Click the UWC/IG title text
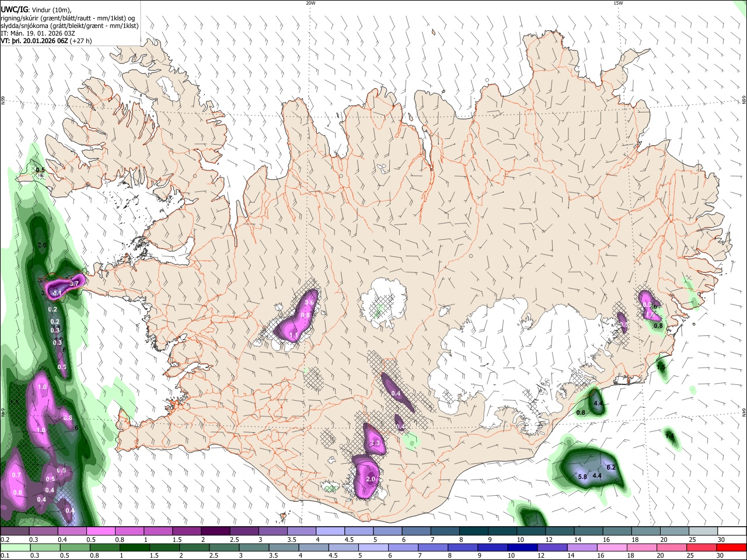 [x=13, y=10]
